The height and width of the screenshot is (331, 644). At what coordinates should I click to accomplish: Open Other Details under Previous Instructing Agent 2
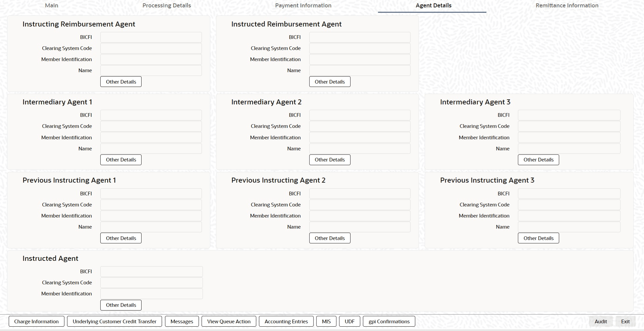[330, 238]
